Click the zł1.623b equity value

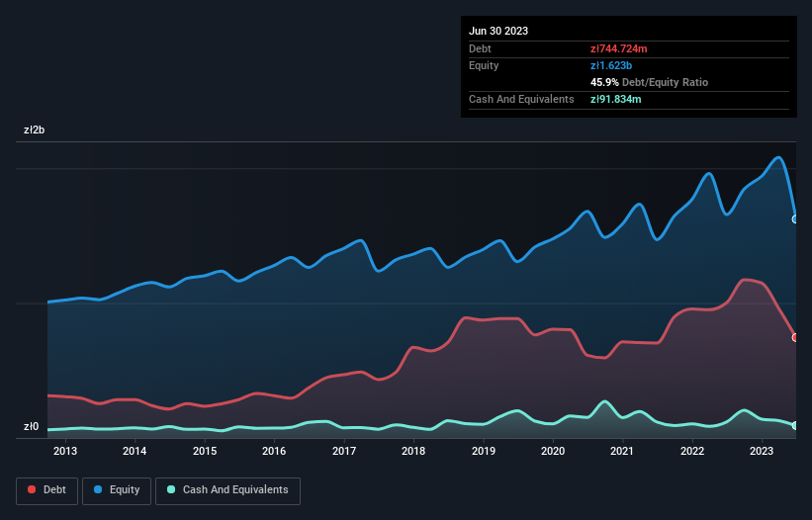coord(611,65)
